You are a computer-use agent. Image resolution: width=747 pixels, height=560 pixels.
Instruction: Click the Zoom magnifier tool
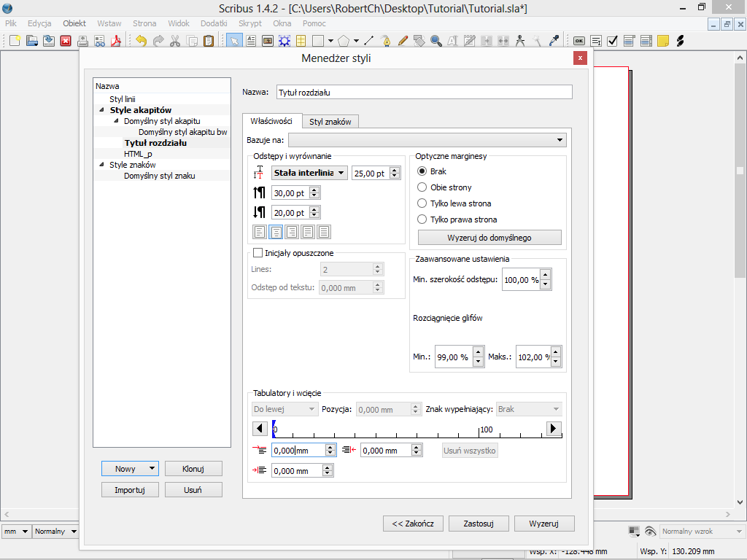436,41
